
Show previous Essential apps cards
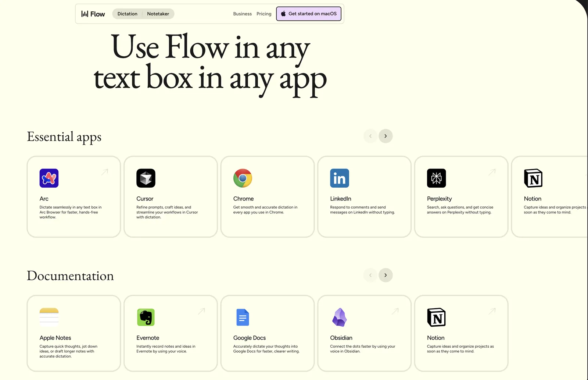(x=370, y=136)
